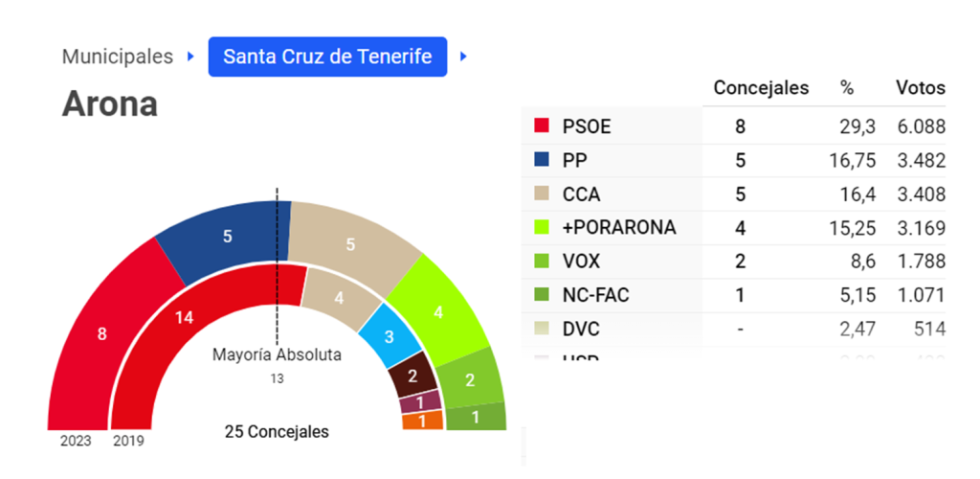
Task: Click the light blue 3-seat inner segment
Action: (x=390, y=336)
